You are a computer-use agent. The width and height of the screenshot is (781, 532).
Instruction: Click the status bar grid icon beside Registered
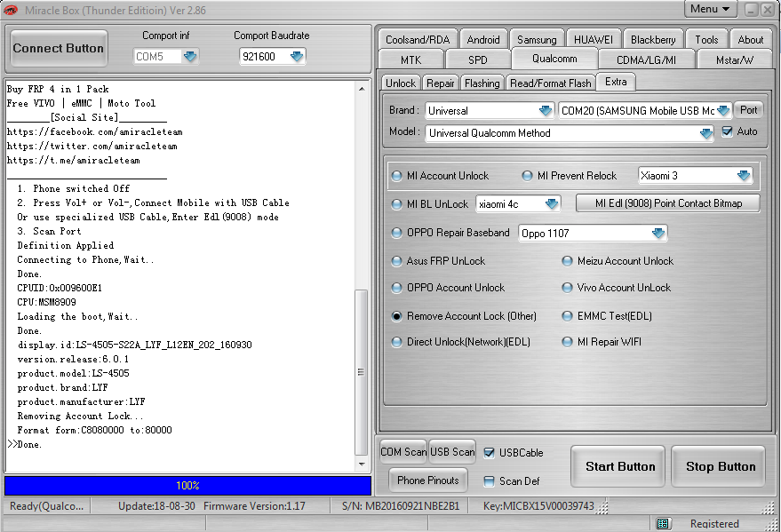point(663,523)
